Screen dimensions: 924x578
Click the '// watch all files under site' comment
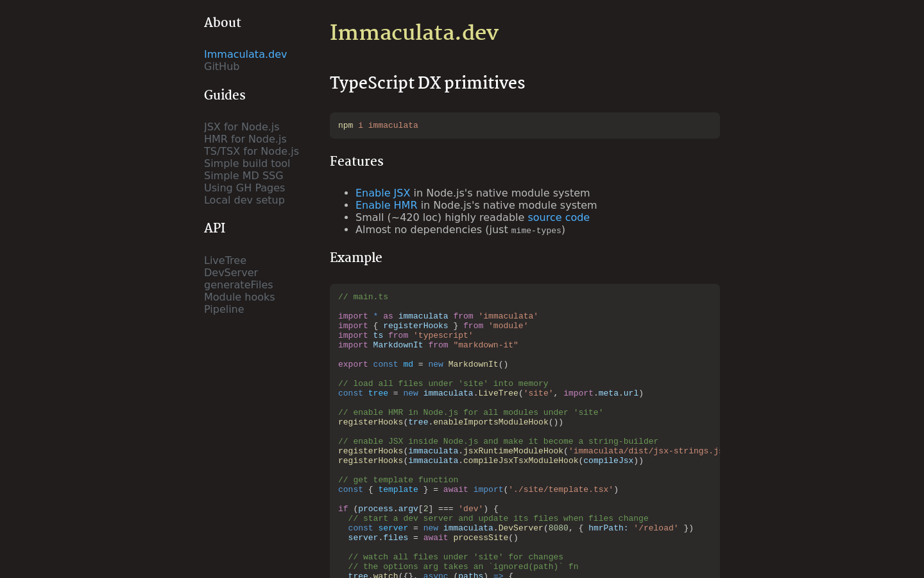click(x=456, y=557)
